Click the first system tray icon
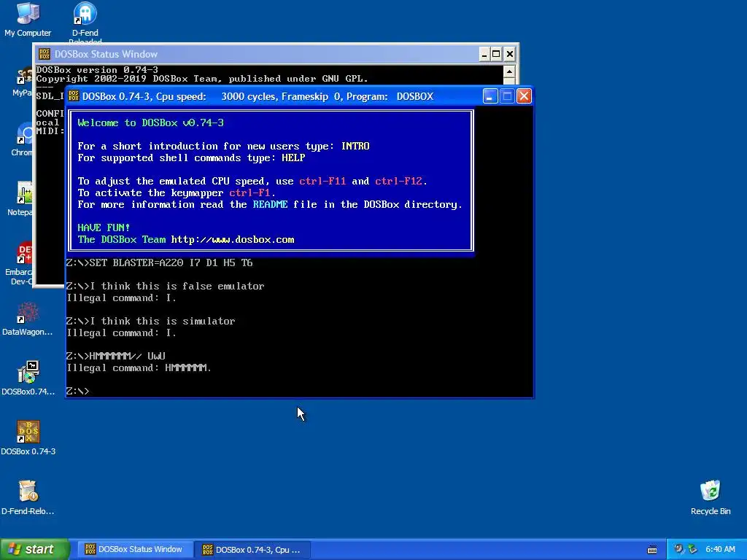This screenshot has width=747, height=560. tap(678, 549)
